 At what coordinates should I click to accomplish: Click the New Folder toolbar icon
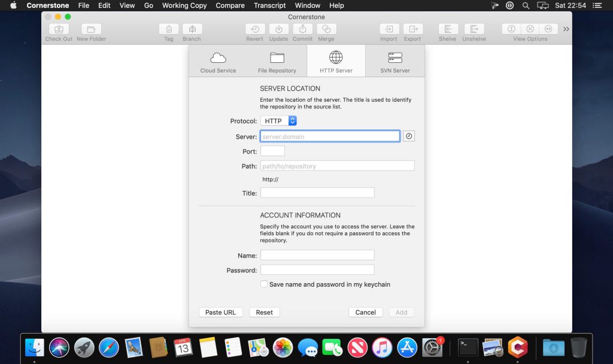(91, 29)
